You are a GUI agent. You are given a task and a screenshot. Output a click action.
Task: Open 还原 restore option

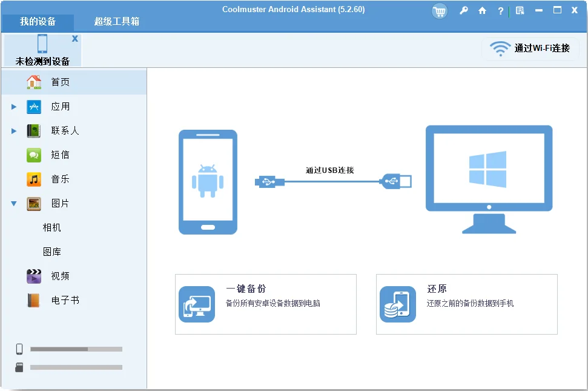[466, 304]
